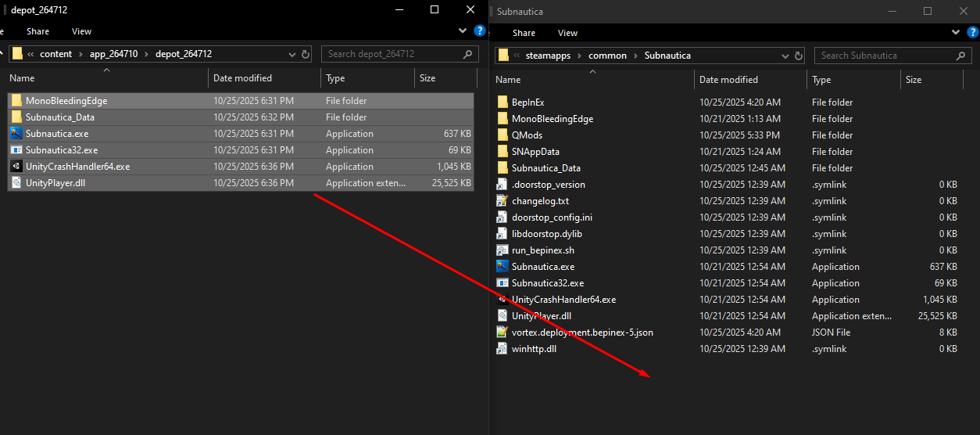Open View tab in Subnautica window
The width and height of the screenshot is (980, 435).
tap(567, 33)
